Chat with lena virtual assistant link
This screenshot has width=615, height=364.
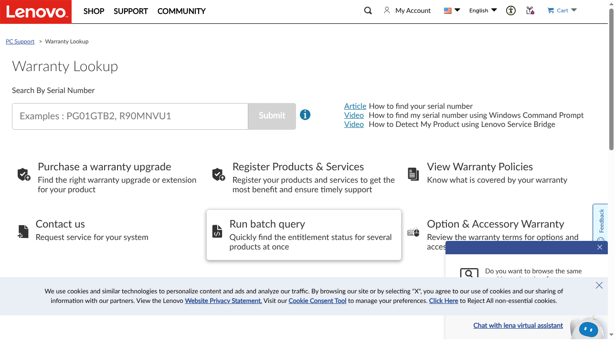coord(518,325)
